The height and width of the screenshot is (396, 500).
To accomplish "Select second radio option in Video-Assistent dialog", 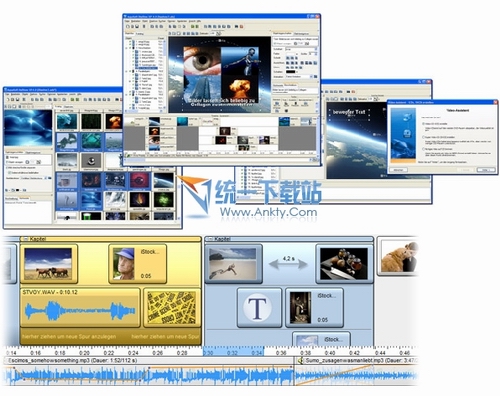I will (x=424, y=137).
